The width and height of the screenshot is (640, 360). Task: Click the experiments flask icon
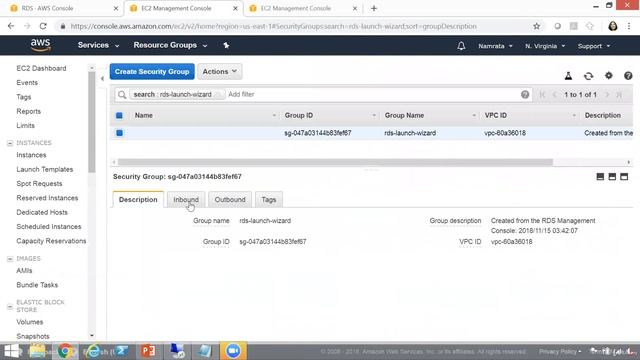coord(568,76)
